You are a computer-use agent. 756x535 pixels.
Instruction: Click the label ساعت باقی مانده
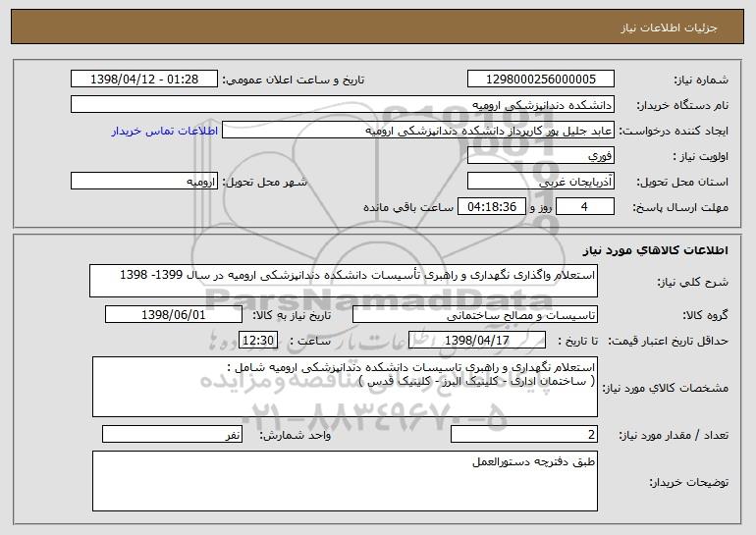[x=407, y=207]
